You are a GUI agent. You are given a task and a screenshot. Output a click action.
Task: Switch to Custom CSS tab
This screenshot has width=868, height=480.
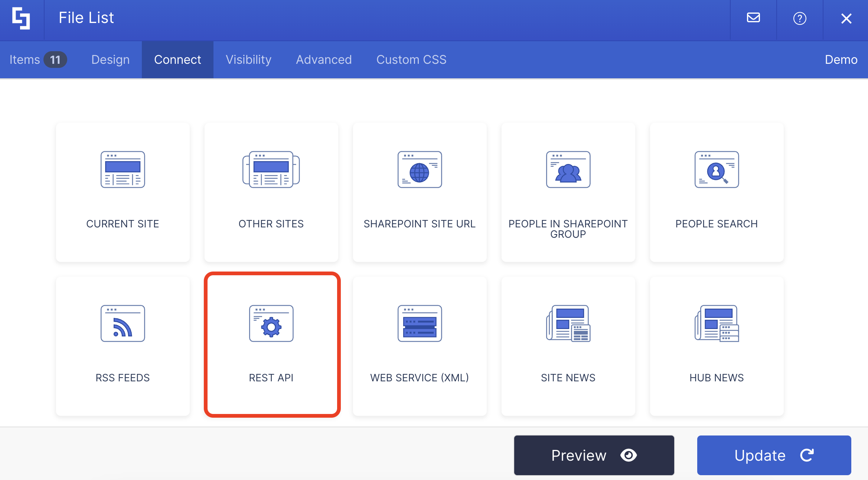pos(411,60)
